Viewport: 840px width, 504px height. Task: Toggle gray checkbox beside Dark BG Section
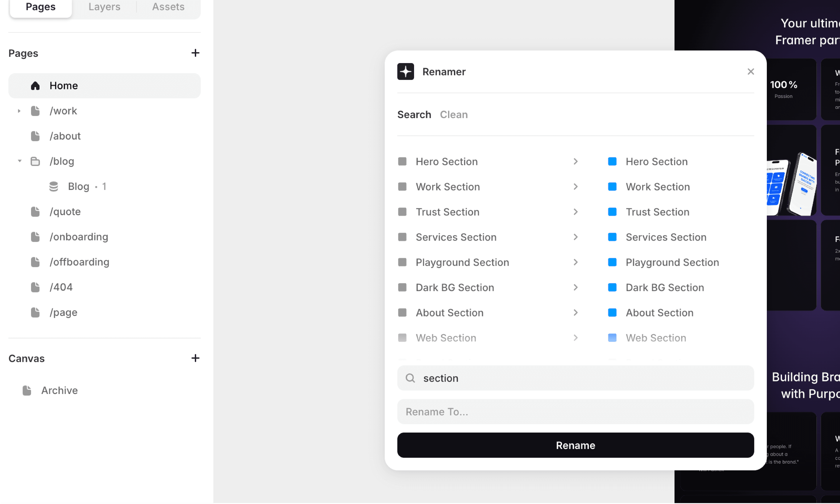point(402,287)
